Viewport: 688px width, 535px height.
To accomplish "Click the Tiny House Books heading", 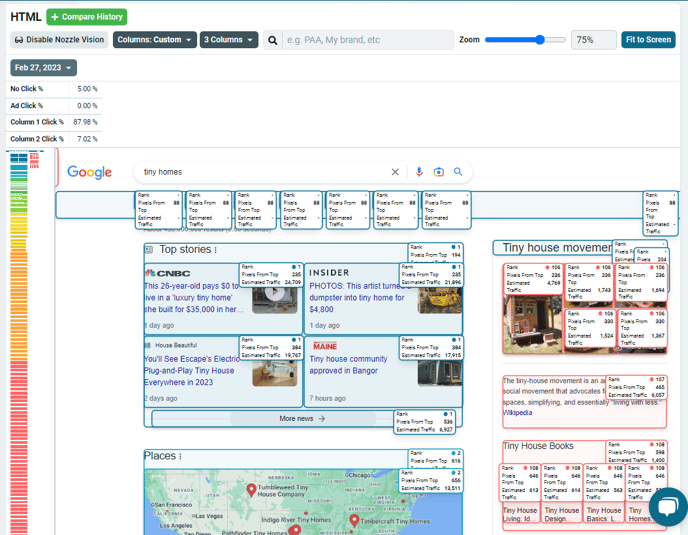I will 538,446.
